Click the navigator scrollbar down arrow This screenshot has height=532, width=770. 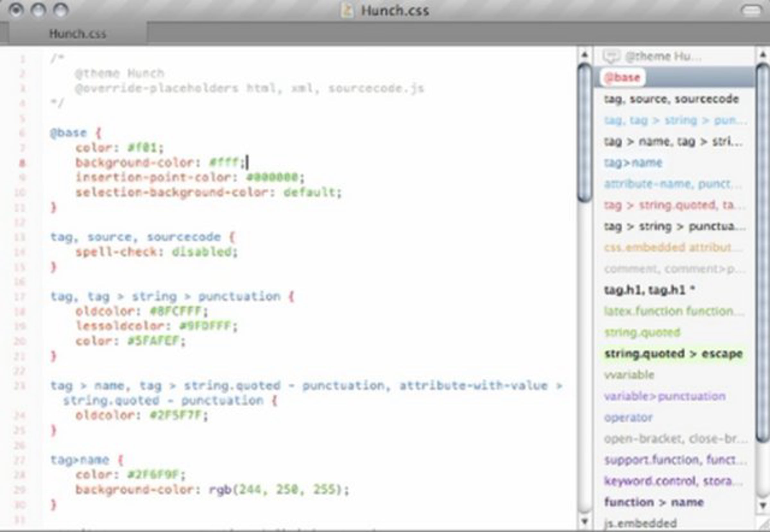[763, 506]
